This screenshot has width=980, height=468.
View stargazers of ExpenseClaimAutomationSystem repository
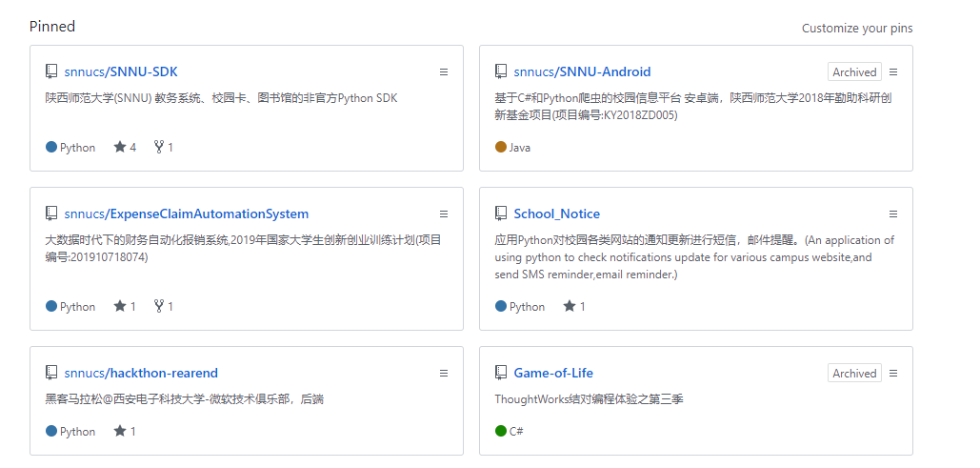tap(125, 307)
